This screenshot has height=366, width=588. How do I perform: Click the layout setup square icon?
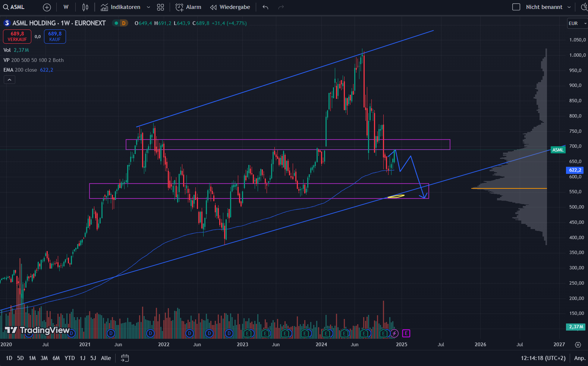point(516,7)
